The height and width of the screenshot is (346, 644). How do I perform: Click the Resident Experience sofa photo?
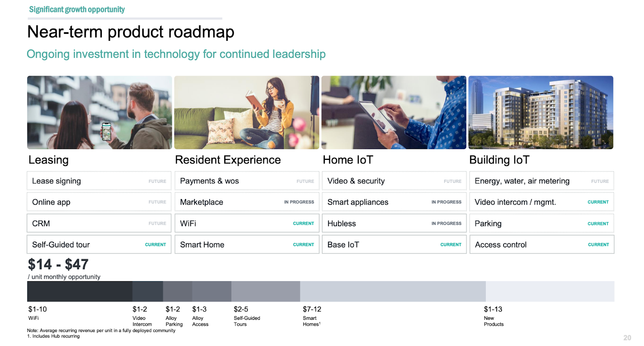click(x=247, y=112)
